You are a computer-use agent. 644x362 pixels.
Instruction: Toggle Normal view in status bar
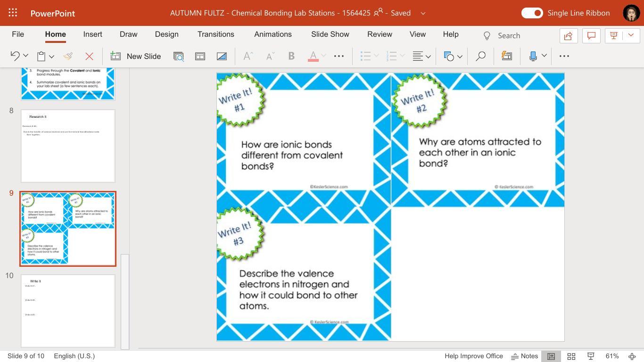(x=551, y=356)
